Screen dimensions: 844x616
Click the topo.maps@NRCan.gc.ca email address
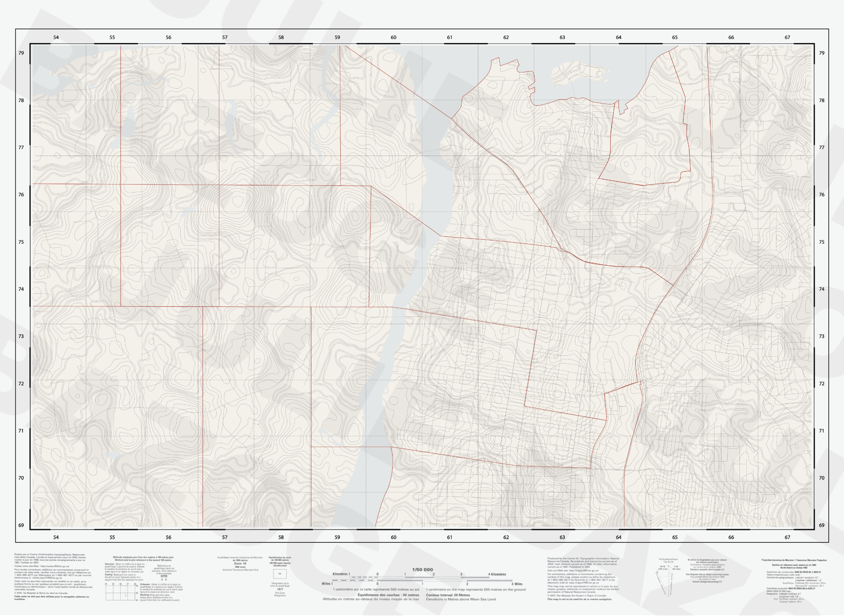click(x=584, y=583)
